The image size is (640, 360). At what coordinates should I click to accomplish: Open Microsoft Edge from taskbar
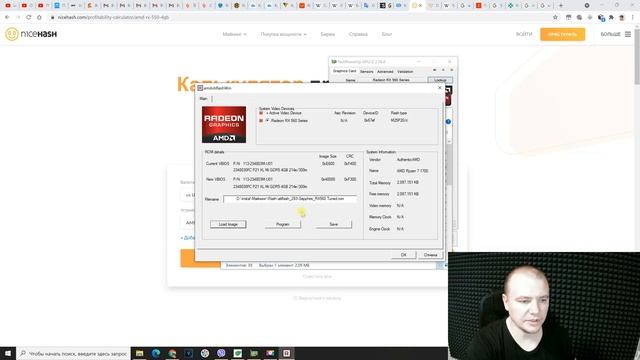[x=156, y=353]
